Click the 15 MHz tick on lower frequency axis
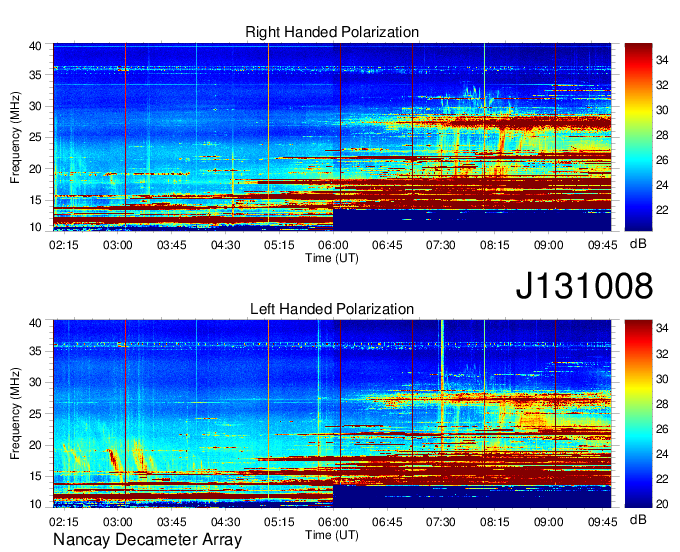The image size is (680, 552). pyautogui.click(x=35, y=477)
